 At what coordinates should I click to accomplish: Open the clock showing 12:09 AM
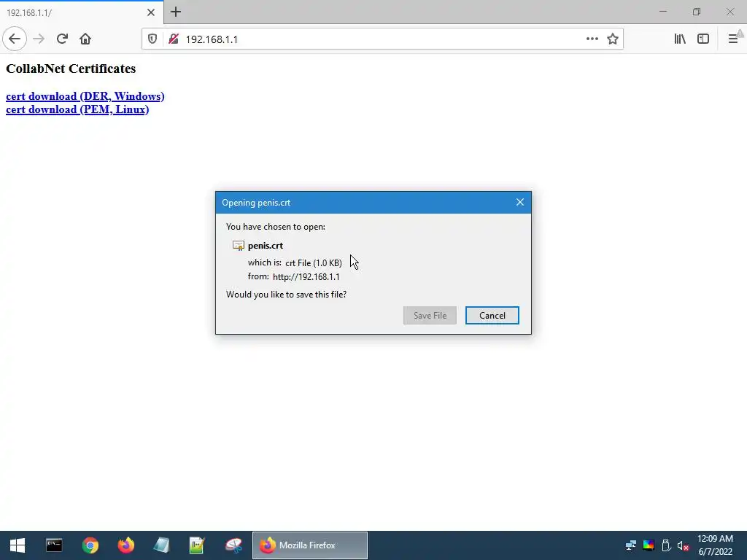pyautogui.click(x=715, y=545)
